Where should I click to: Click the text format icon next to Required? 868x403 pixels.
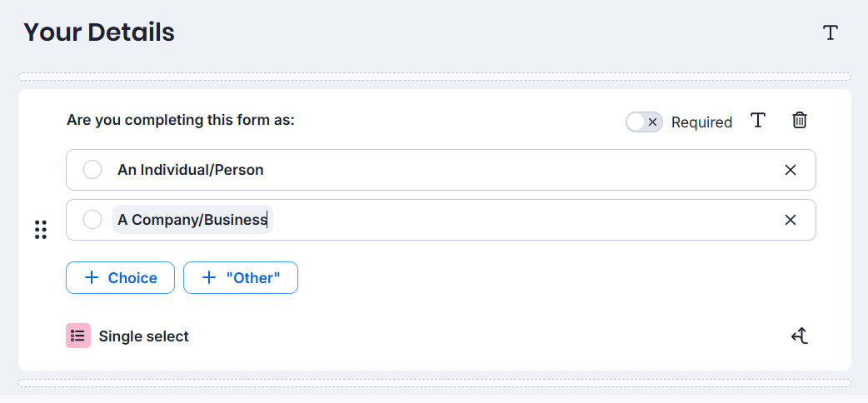(758, 120)
